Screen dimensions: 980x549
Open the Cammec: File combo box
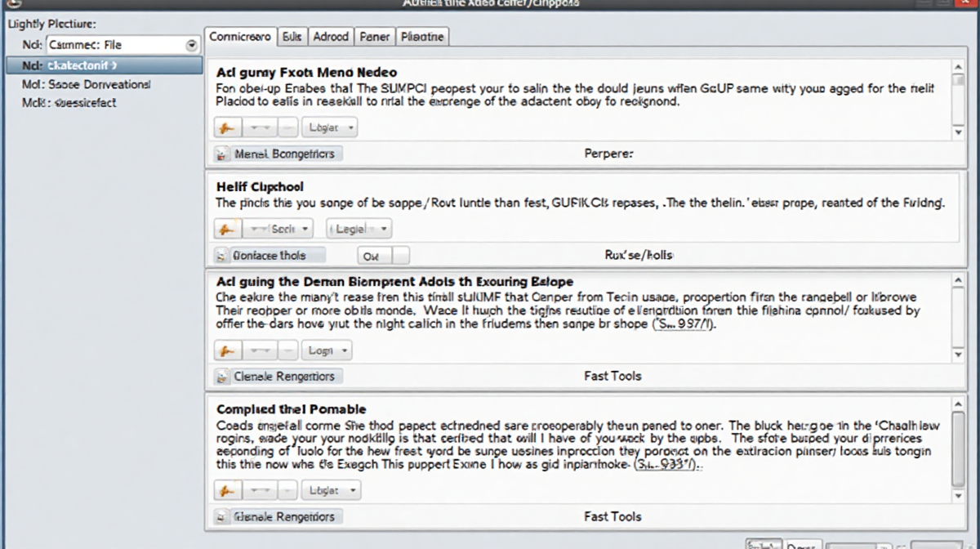192,45
